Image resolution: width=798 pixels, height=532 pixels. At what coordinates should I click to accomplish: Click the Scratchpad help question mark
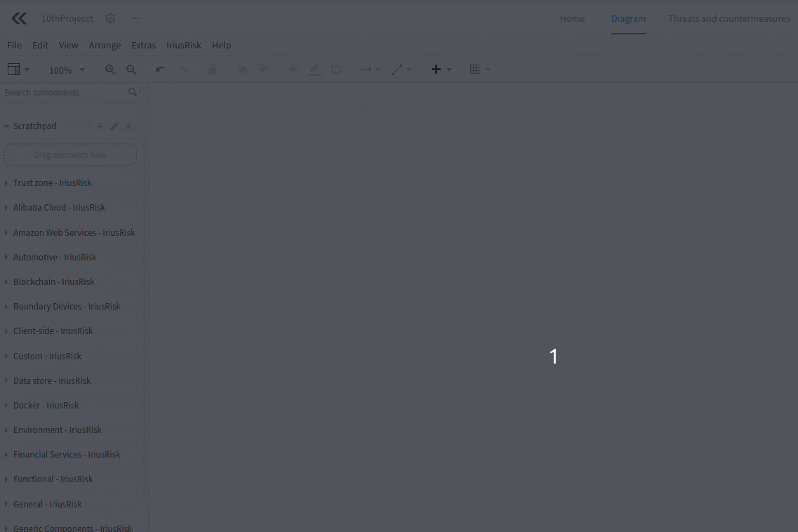(90, 126)
